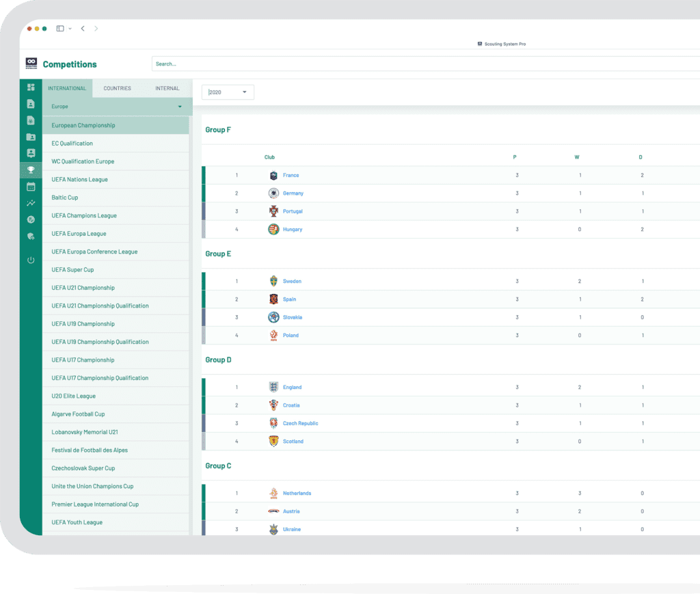Click the green rank bar beside England
The image size is (700, 594).
[202, 387]
